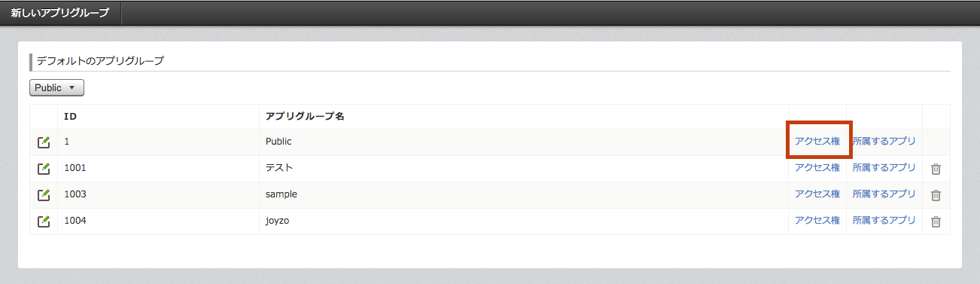Delete the テスト app group

[936, 169]
